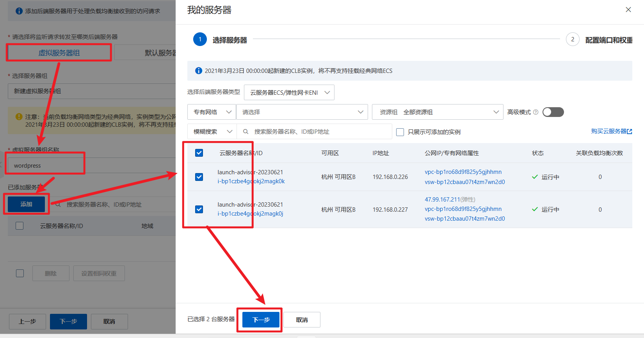This screenshot has height=338, width=644.
Task: Select the 虚拟服务器组 tab
Action: pyautogui.click(x=59, y=53)
